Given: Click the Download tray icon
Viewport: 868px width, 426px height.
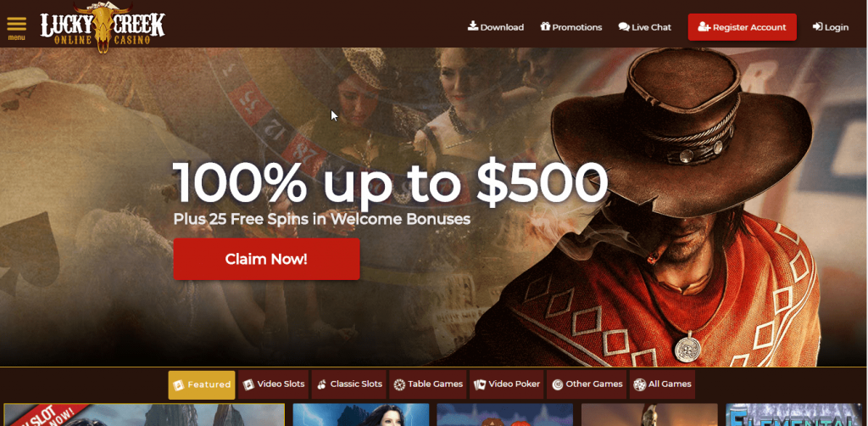Looking at the screenshot, I should (473, 26).
